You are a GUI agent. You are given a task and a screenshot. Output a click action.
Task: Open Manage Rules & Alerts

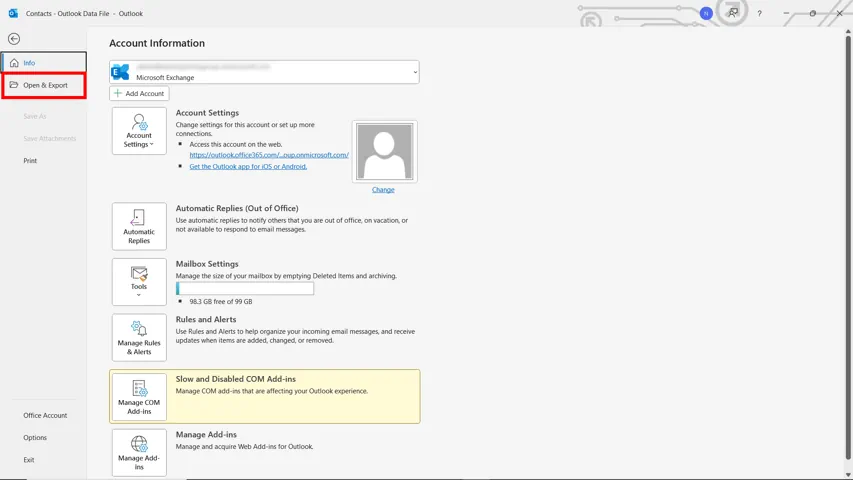click(139, 337)
